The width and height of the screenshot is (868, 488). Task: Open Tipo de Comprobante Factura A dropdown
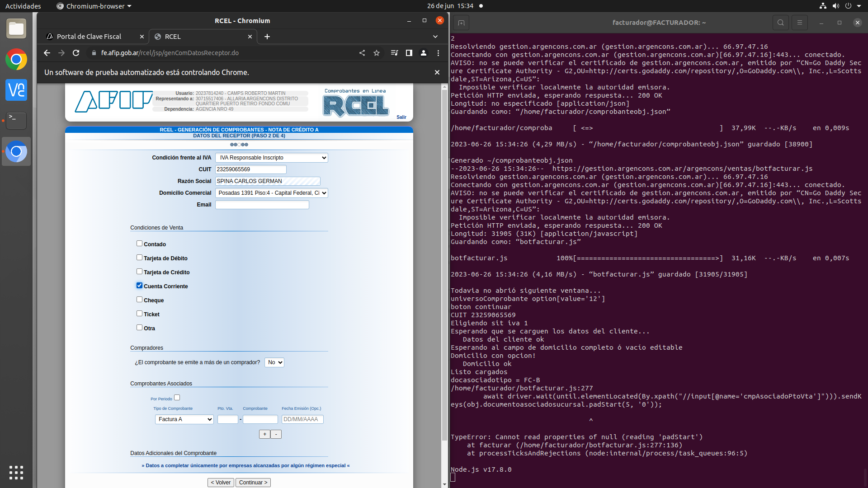coord(184,419)
